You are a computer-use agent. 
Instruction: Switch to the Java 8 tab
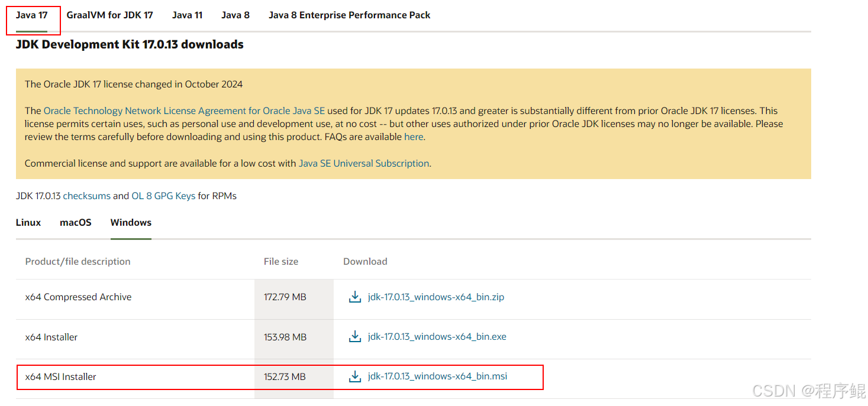coord(235,15)
